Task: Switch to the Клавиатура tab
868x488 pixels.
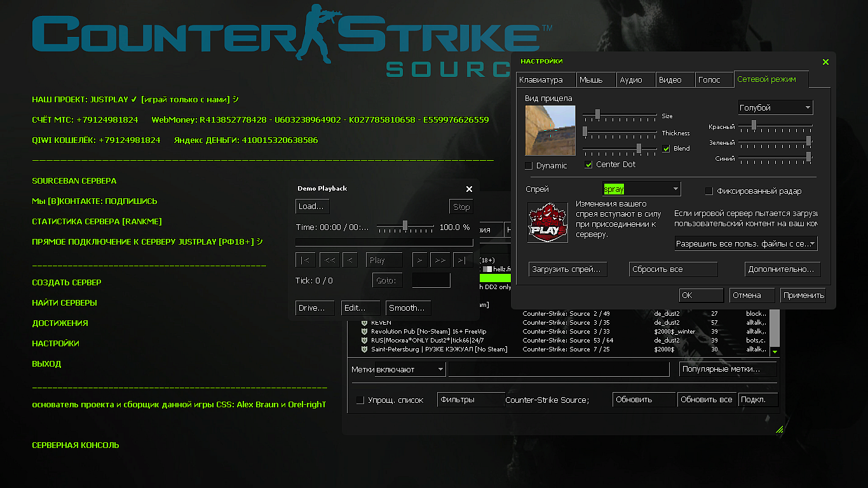Action: [x=545, y=79]
